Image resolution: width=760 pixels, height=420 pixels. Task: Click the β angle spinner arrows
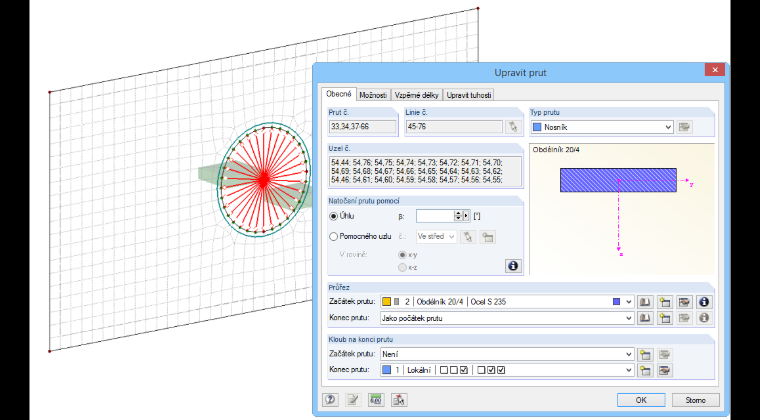(x=458, y=216)
